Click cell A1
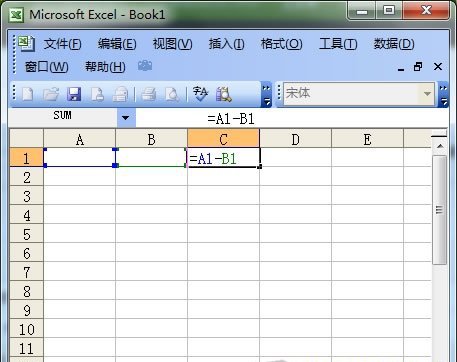Viewport: 457px width, 362px height. pos(79,157)
